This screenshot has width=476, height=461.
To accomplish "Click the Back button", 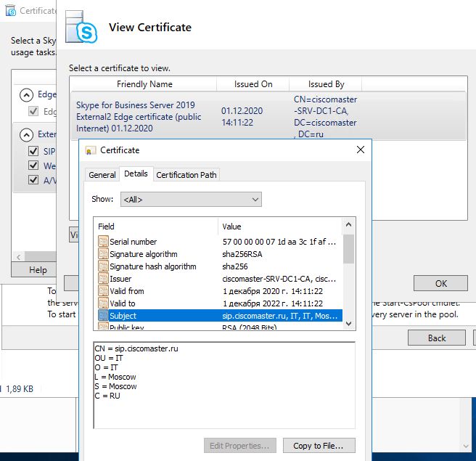I will click(437, 338).
